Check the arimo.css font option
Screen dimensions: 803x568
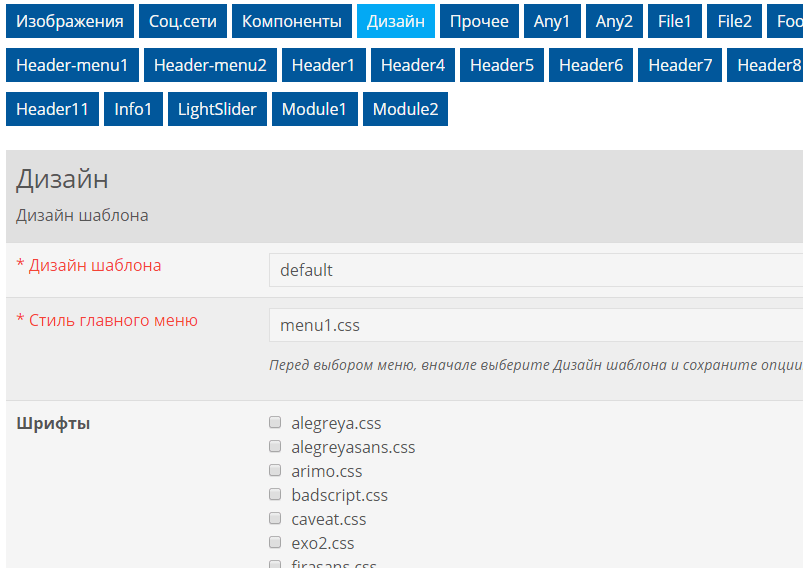click(x=275, y=471)
